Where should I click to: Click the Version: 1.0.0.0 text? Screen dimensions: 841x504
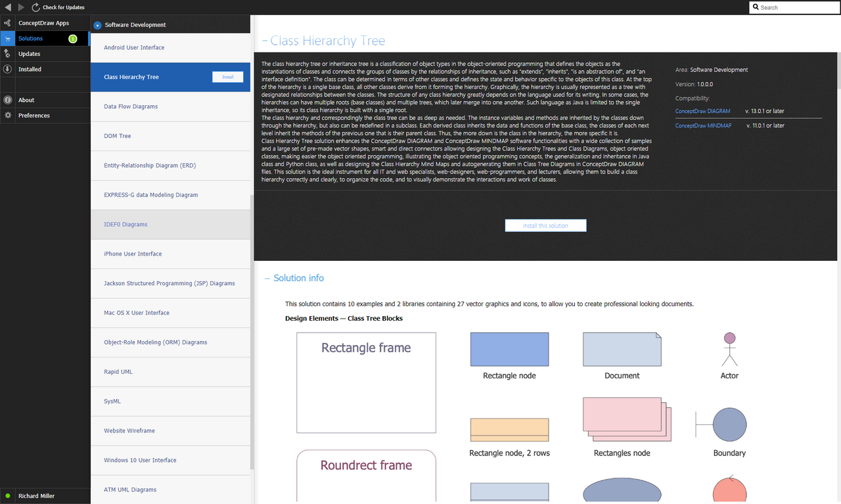[694, 85]
